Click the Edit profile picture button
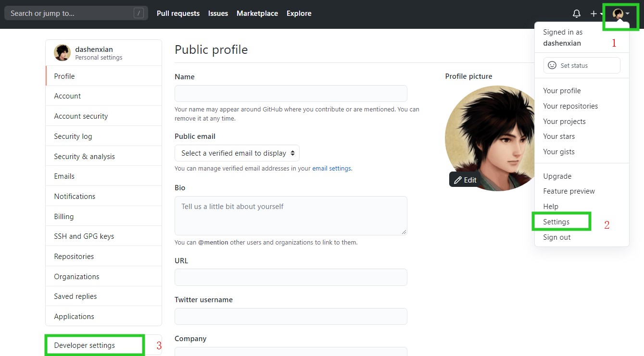This screenshot has width=644, height=356. [465, 180]
